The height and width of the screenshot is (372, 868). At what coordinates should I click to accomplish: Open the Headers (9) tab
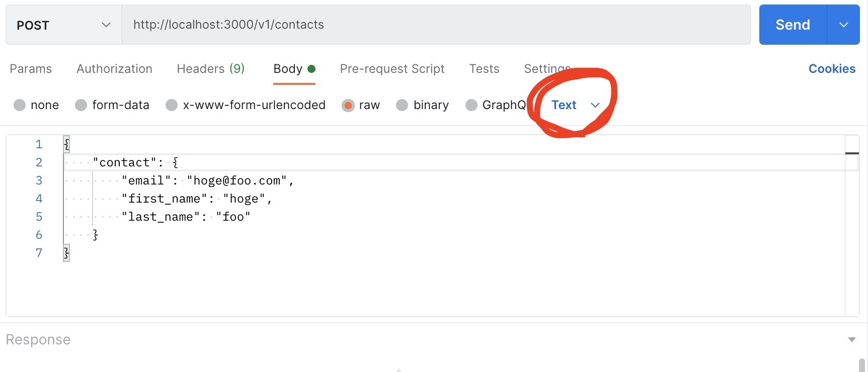coord(210,69)
